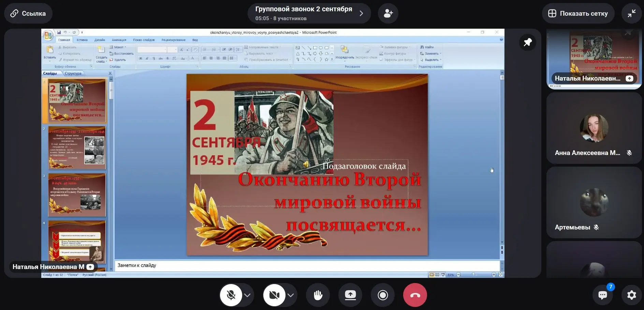
Task: Select Наталья Николаевна participant tile
Action: pyautogui.click(x=594, y=59)
